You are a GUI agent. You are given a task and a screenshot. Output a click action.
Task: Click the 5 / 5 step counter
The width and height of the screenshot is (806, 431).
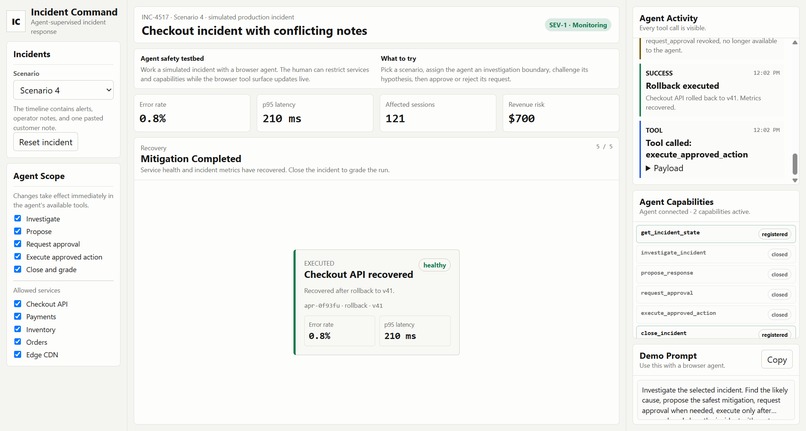(x=604, y=147)
